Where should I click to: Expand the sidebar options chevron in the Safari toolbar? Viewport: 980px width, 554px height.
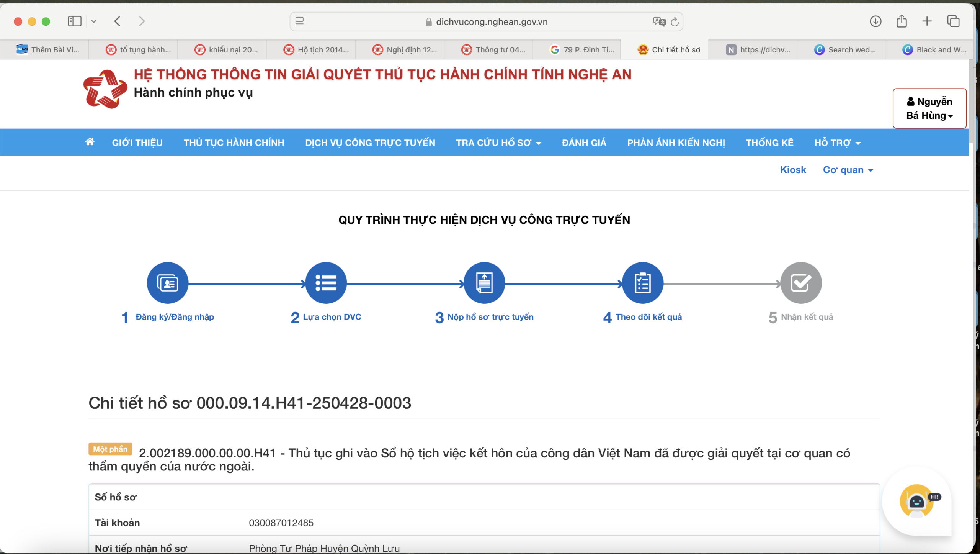[x=94, y=21]
